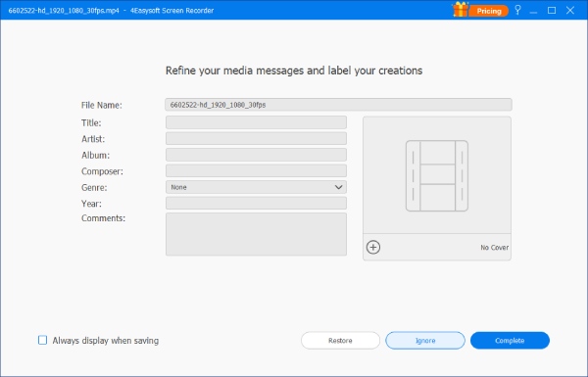Focus the Album input field
Viewport: 588px width, 377px height.
[256, 155]
